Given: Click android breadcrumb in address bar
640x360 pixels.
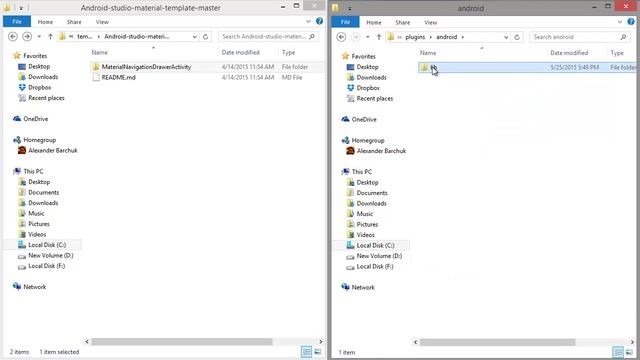Looking at the screenshot, I should coord(447,37).
